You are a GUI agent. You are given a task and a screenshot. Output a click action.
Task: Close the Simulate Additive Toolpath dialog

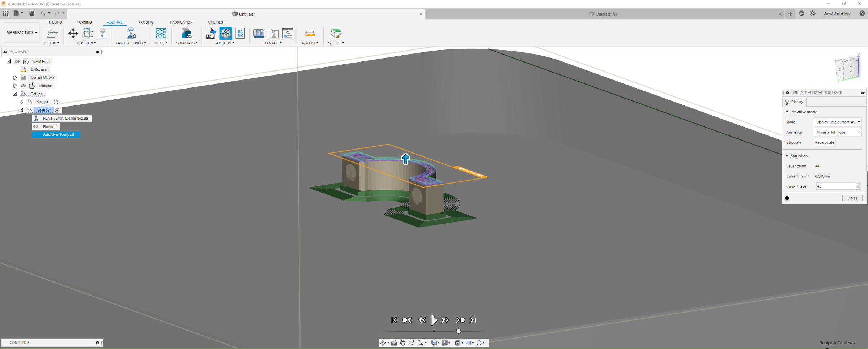(852, 198)
